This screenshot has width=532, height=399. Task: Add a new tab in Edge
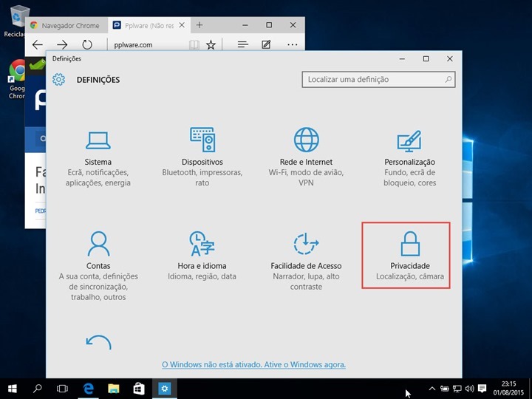coord(199,25)
